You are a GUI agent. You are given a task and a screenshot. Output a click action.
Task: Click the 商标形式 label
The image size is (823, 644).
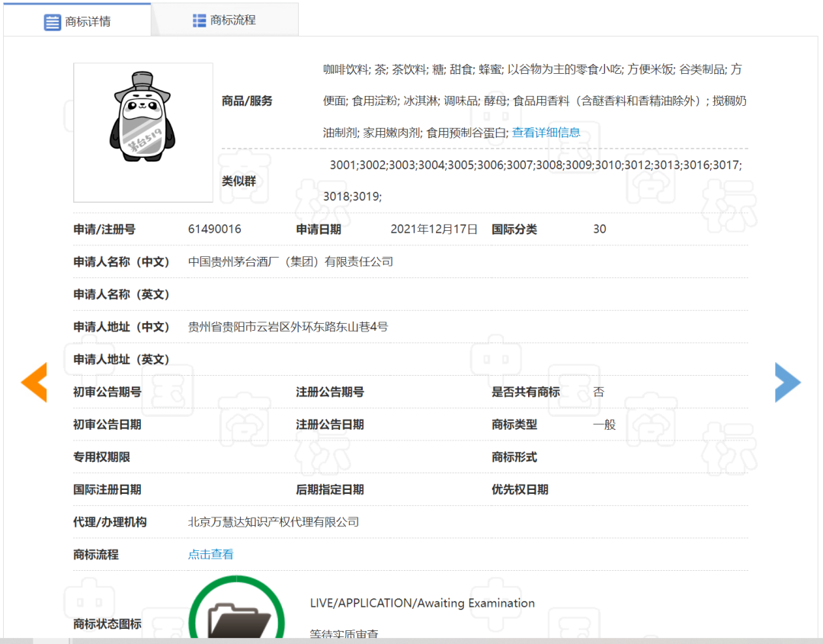tap(514, 457)
